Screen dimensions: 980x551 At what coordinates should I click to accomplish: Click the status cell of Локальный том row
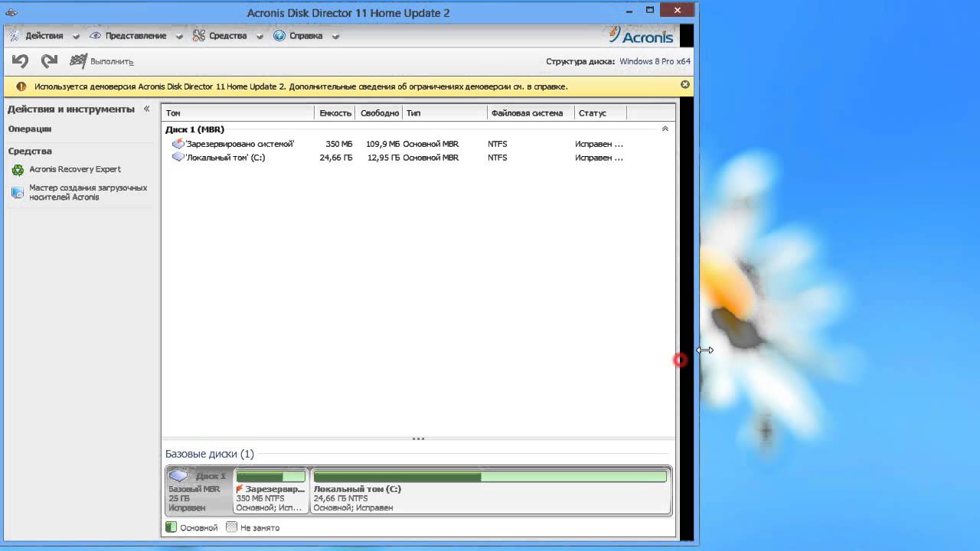click(599, 158)
